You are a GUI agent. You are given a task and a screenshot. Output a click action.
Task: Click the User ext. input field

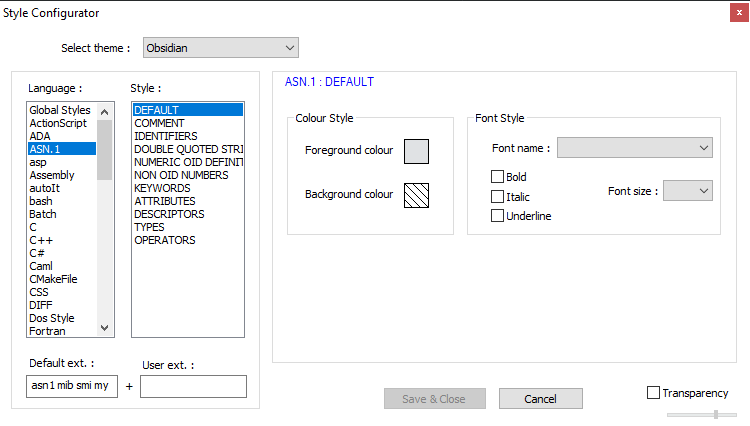click(x=193, y=386)
